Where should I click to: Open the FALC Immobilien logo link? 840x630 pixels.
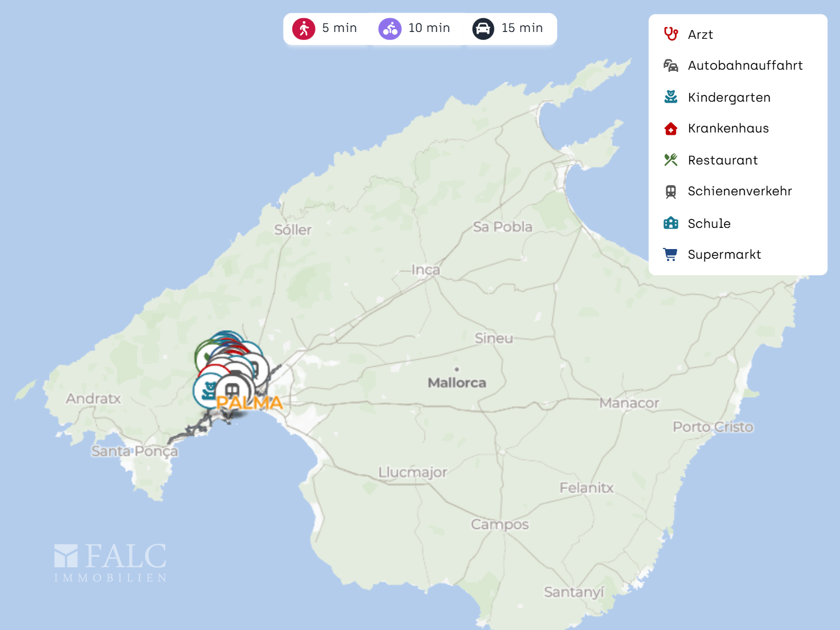tap(110, 563)
